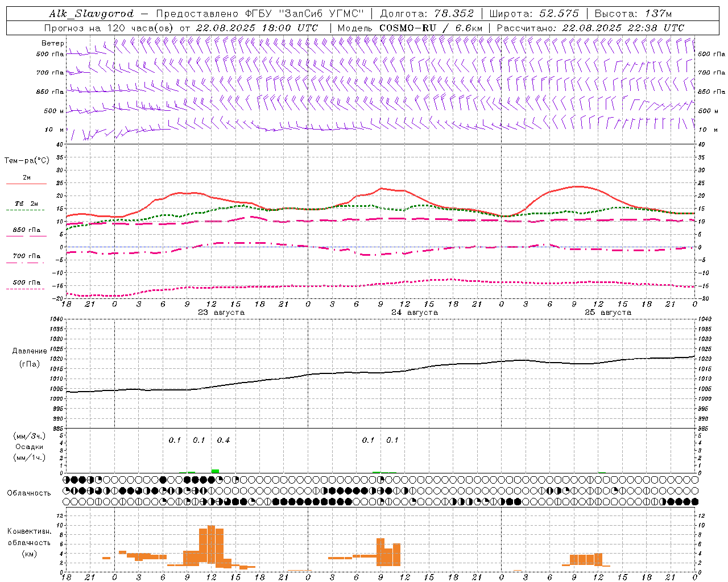Select the Предоставлено ФГБУ "ЗапСиб УГМС" text
The width and height of the screenshot is (728, 582).
click(x=259, y=14)
